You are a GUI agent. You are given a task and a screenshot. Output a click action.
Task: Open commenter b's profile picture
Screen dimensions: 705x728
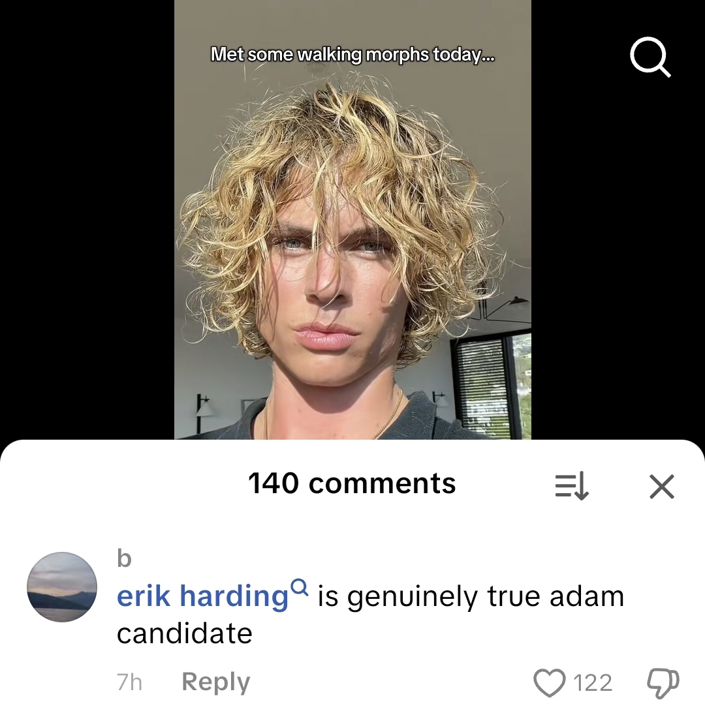[62, 587]
